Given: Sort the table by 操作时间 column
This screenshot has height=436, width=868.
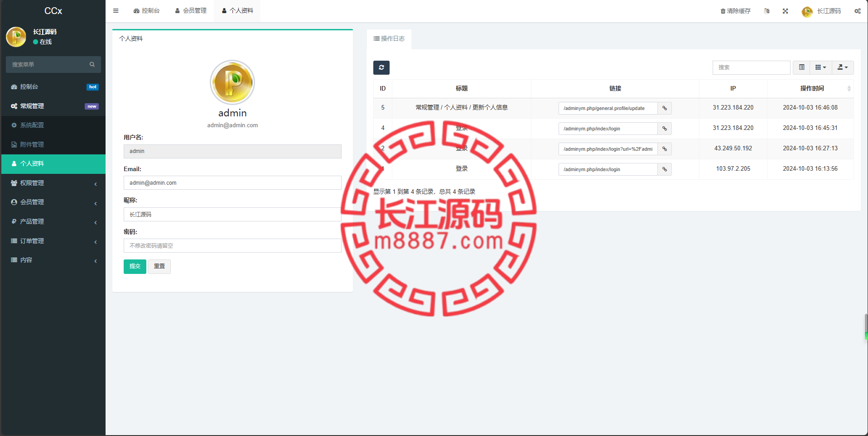Looking at the screenshot, I should (x=810, y=88).
